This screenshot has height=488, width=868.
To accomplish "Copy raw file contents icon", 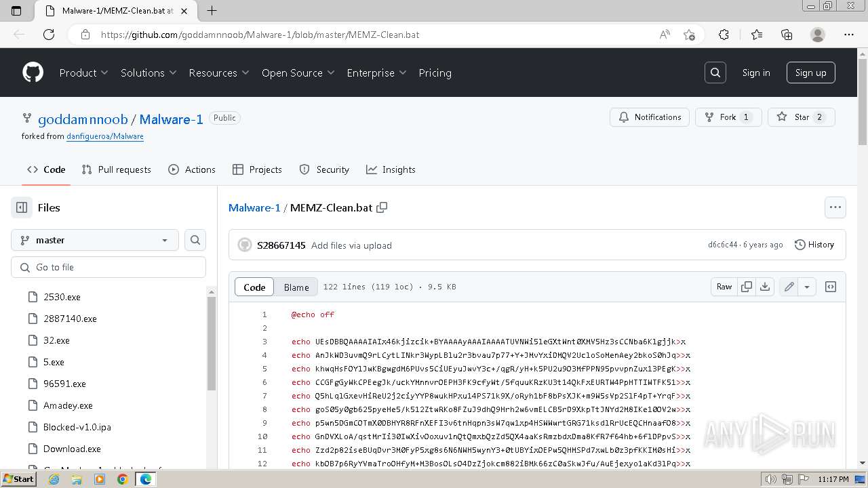I will click(747, 287).
